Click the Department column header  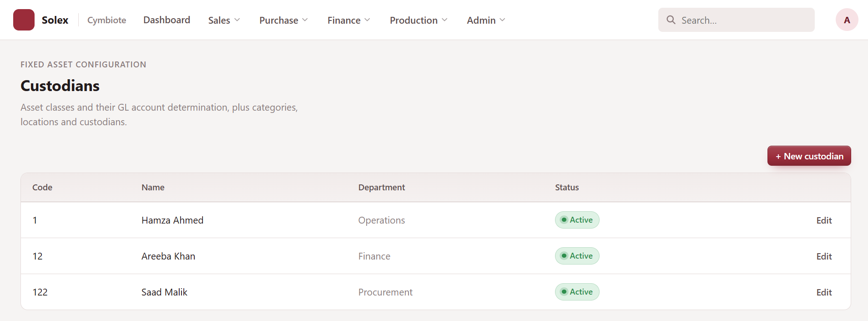tap(382, 188)
